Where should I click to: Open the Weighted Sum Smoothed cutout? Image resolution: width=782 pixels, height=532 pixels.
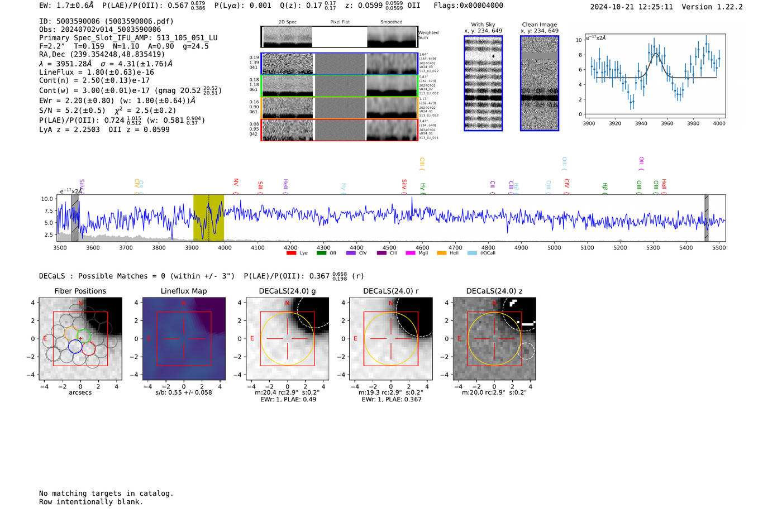392,37
